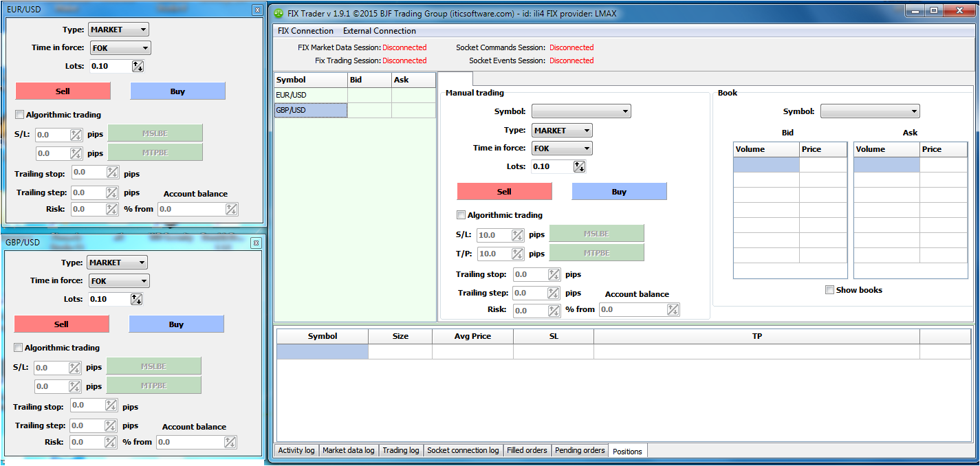Open Manual trading Symbol dropdown
This screenshot has height=466, width=980.
pyautogui.click(x=581, y=111)
